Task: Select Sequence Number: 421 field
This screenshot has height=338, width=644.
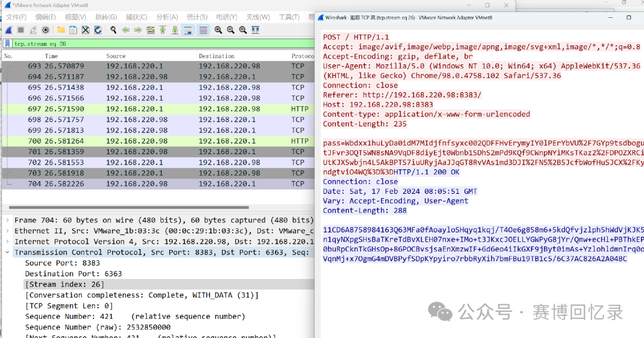Action: point(135,316)
